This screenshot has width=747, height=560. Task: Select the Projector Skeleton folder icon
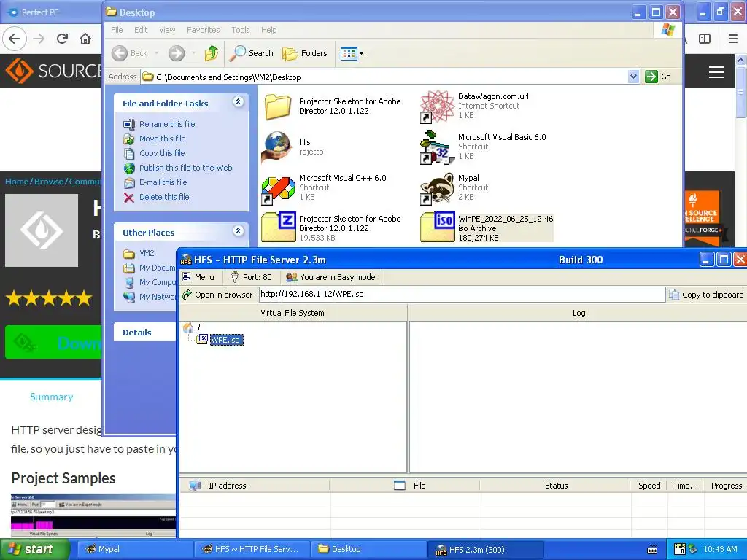(278, 106)
